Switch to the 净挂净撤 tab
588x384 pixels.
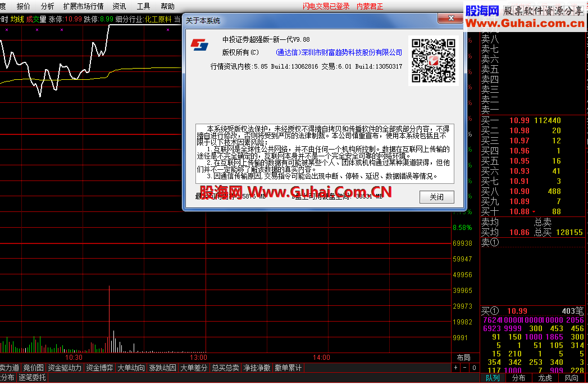(x=257, y=368)
